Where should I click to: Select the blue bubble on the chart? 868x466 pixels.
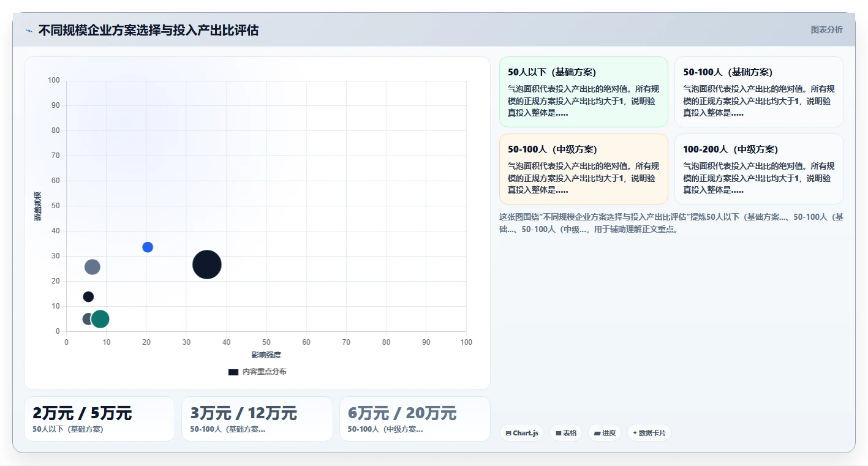pos(148,247)
